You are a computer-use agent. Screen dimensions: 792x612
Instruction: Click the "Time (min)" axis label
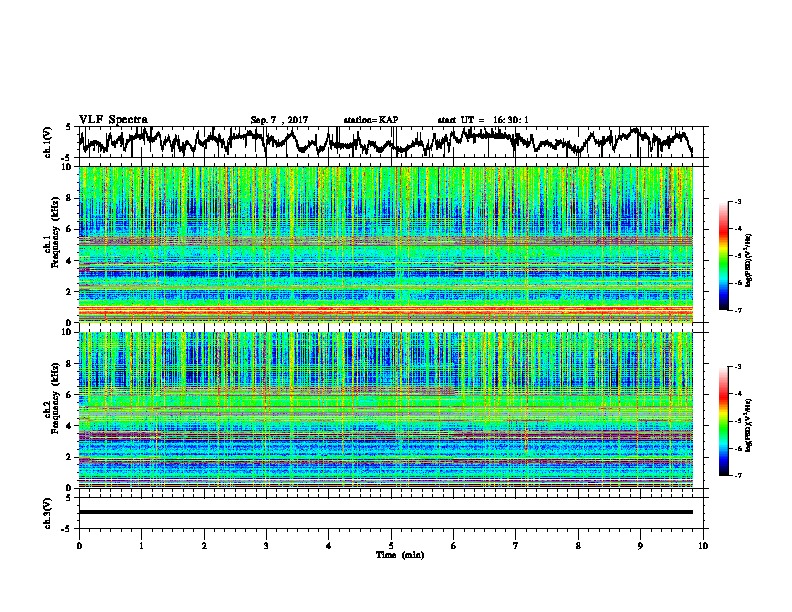pos(400,555)
